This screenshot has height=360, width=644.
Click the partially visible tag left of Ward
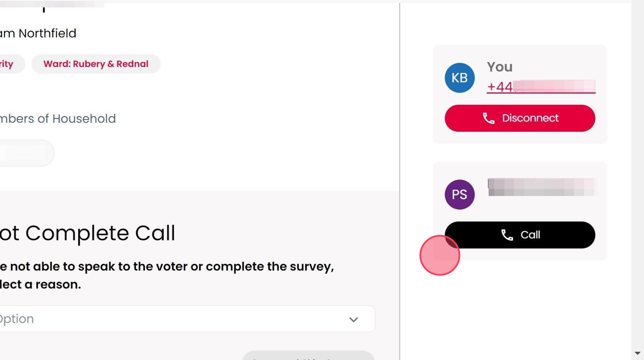tap(10, 64)
